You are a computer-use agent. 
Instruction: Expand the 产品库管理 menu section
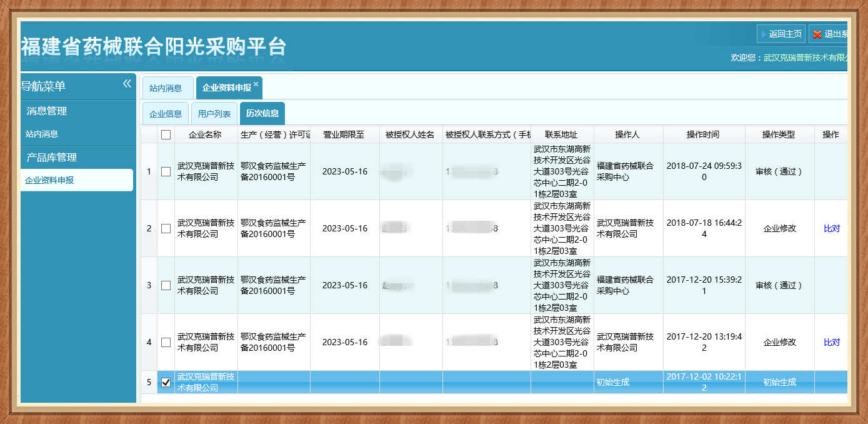point(51,158)
